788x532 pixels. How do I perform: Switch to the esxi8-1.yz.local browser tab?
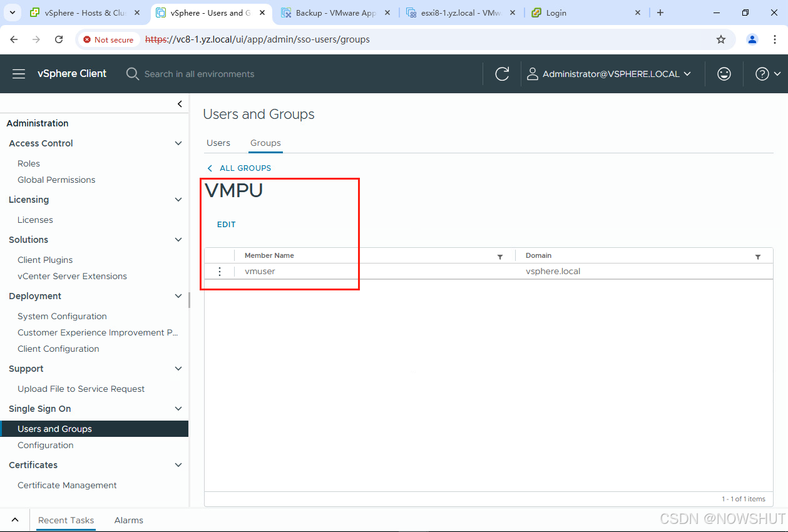tap(461, 13)
